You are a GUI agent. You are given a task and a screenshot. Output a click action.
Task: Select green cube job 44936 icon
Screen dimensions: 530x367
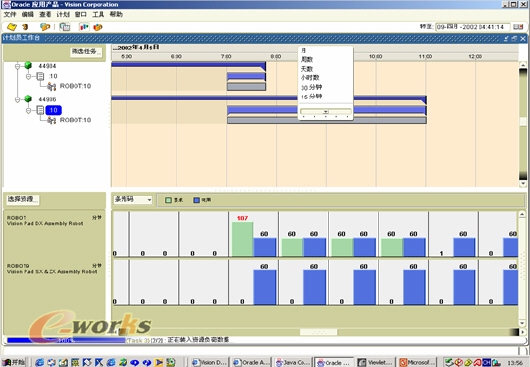(x=28, y=99)
